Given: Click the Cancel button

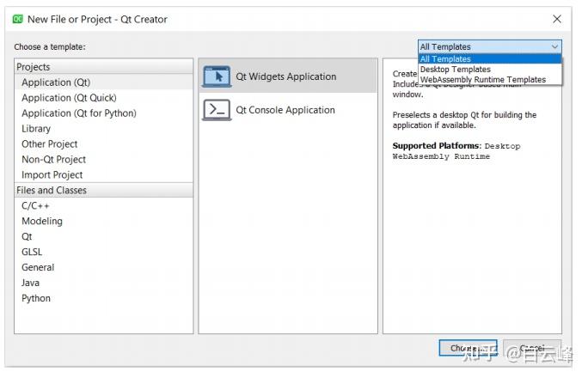Looking at the screenshot, I should 531,348.
